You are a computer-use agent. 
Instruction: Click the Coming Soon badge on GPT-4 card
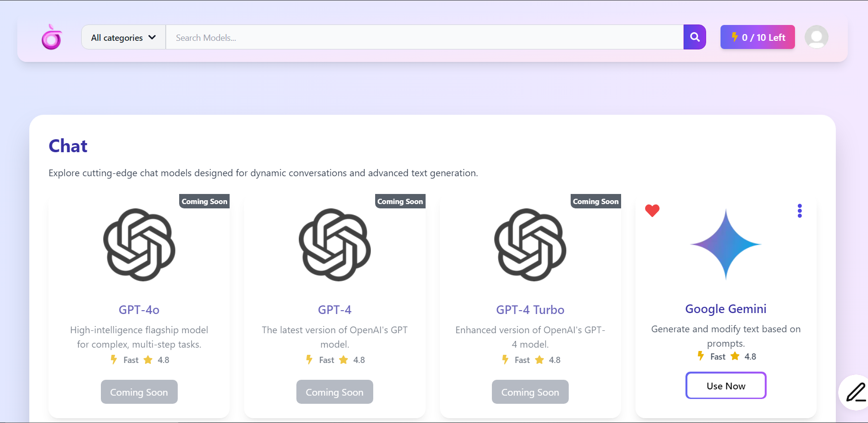(400, 201)
